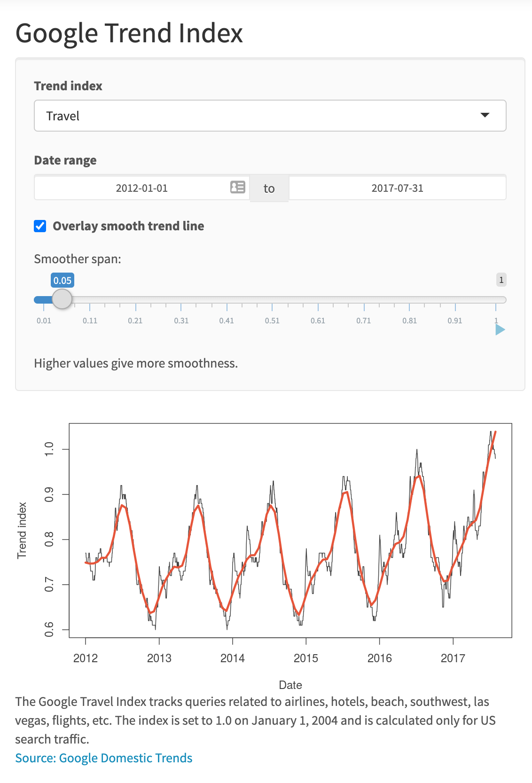Click the start date field 2012-01-01
This screenshot has height=783, width=532.
point(141,188)
